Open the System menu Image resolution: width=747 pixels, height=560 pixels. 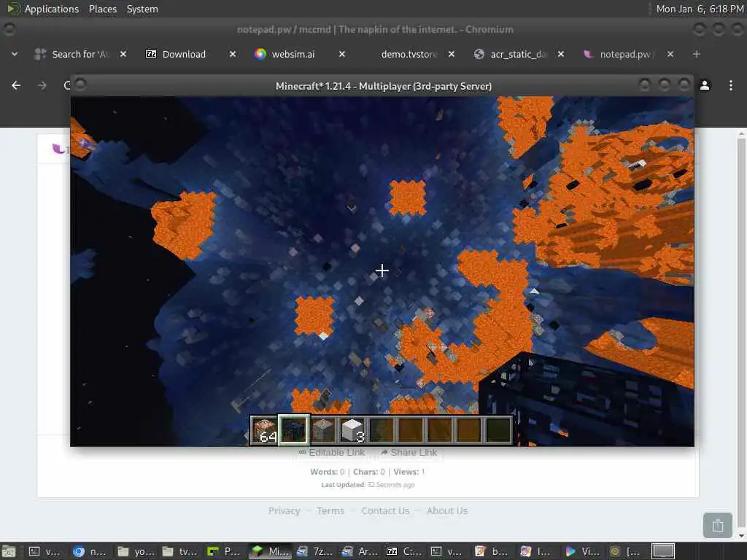142,9
